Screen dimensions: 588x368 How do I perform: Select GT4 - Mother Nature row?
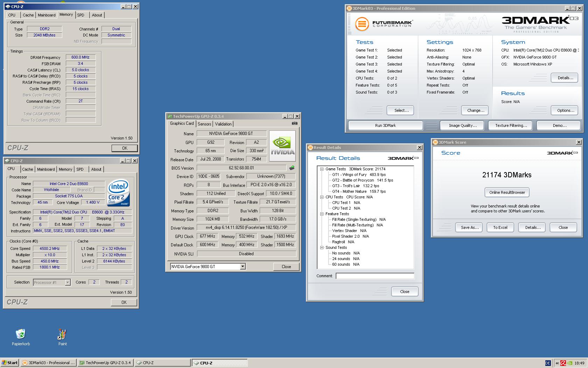[359, 191]
